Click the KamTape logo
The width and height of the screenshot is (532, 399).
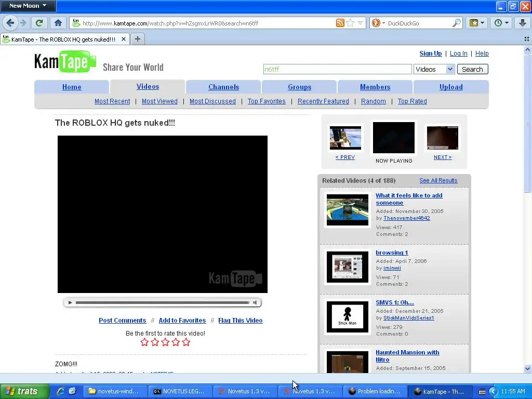point(65,62)
